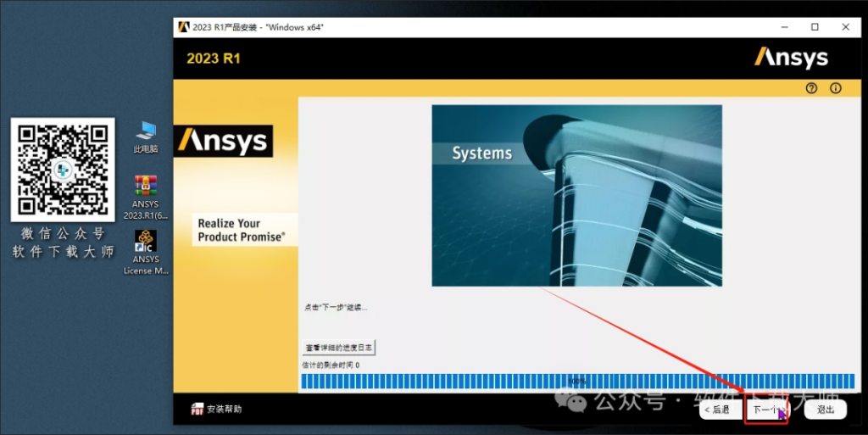Click the 估计的剩余时间 0 text
The image size is (868, 435).
tap(331, 365)
